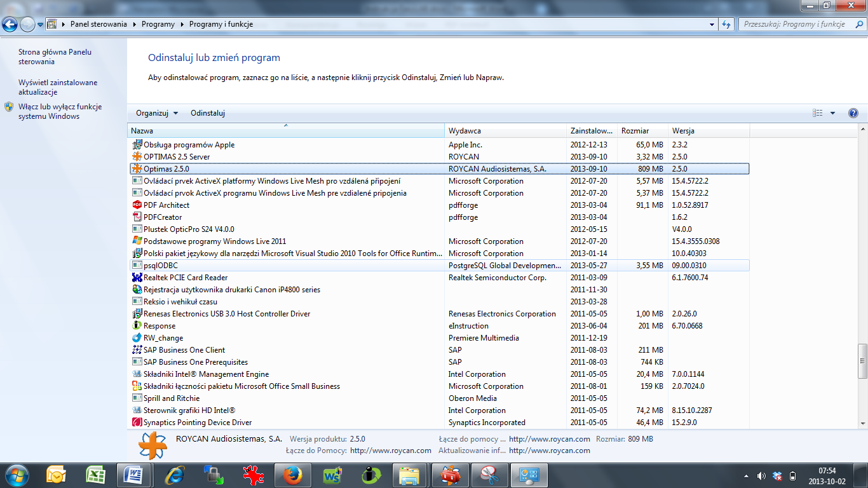The height and width of the screenshot is (488, 868).
Task: Click the Rejestracja użytkownika drukarki Canon icon
Action: coord(137,290)
